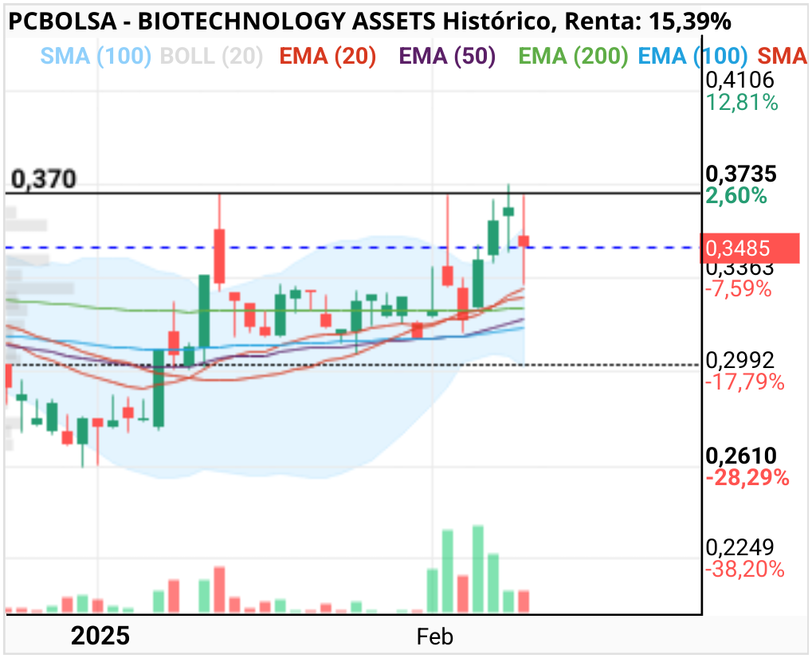
Task: Click the 0,370 resistance level label
Action: tap(44, 179)
